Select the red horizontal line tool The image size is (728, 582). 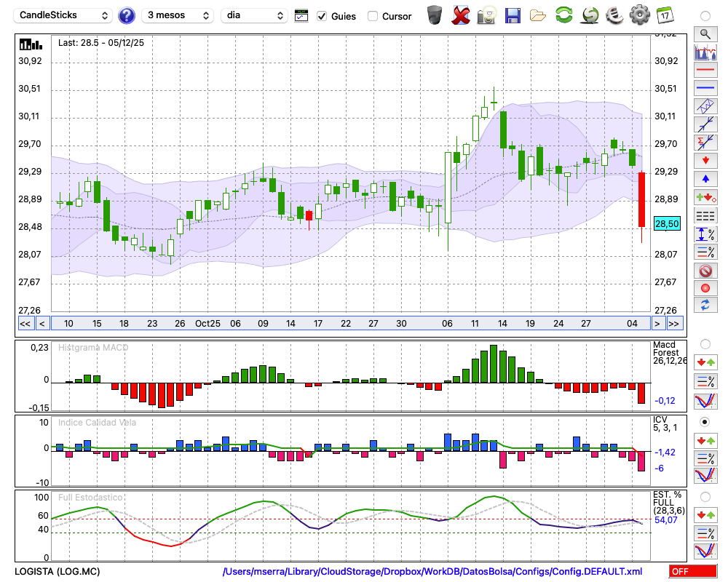click(x=705, y=70)
